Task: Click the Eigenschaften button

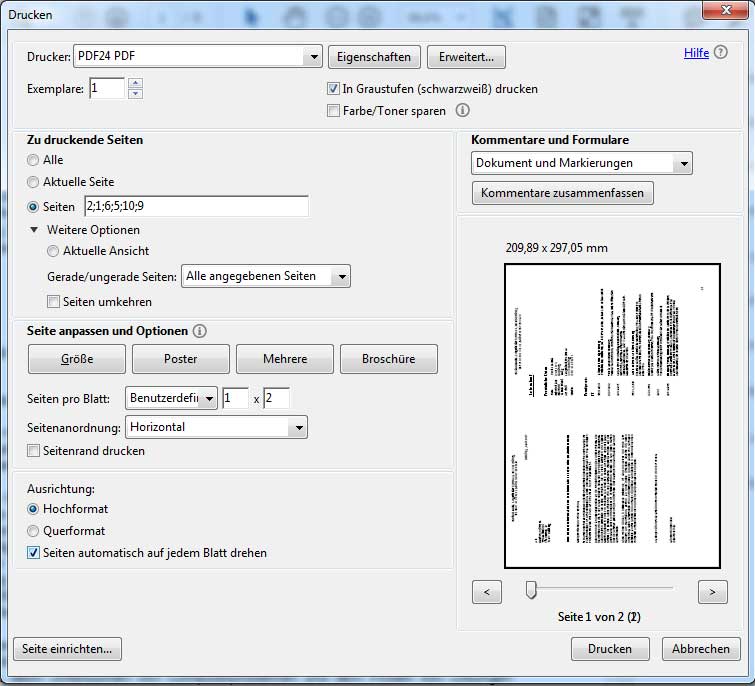Action: (374, 57)
